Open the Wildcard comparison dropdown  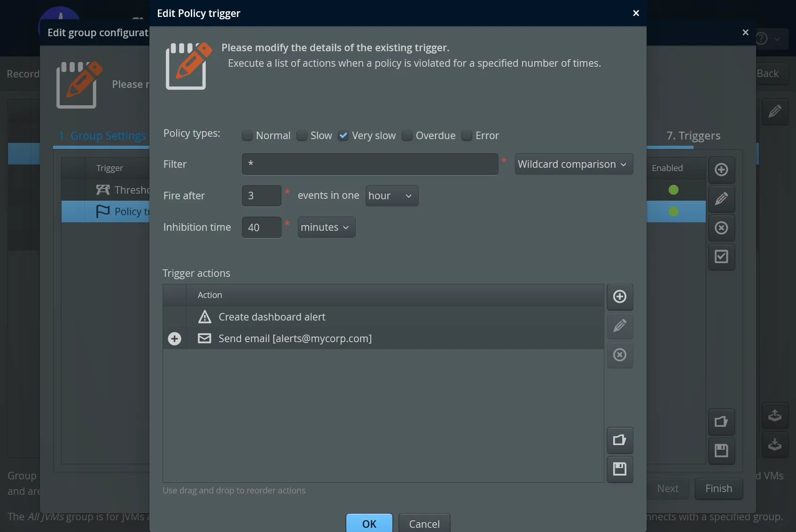tap(574, 164)
